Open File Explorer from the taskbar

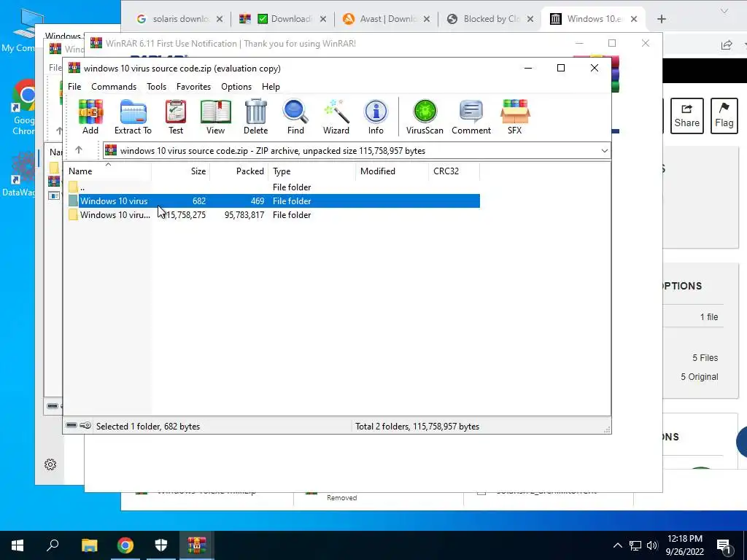(x=89, y=545)
